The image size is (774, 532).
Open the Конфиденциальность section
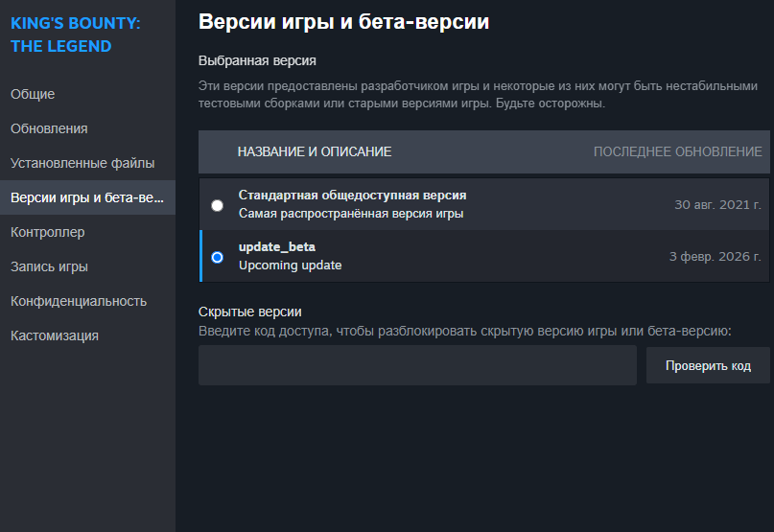point(87,301)
